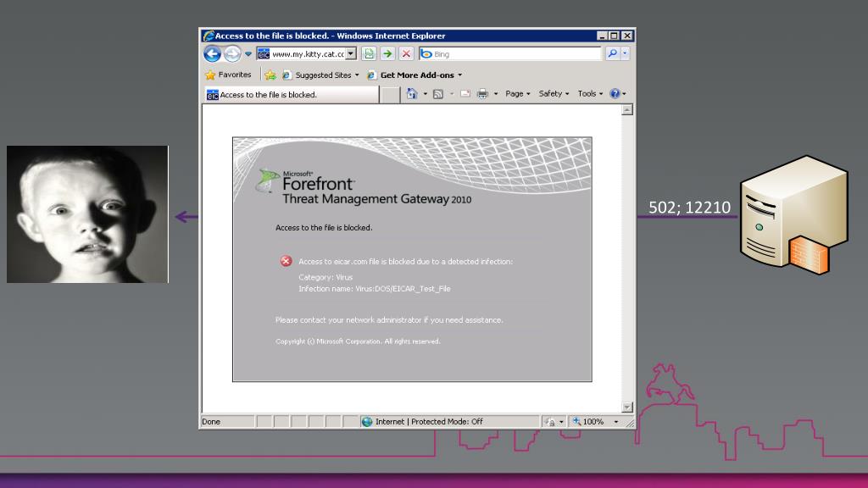Screen dimensions: 868x488
Task: Click the RSS Feeds icon
Action: coord(438,93)
